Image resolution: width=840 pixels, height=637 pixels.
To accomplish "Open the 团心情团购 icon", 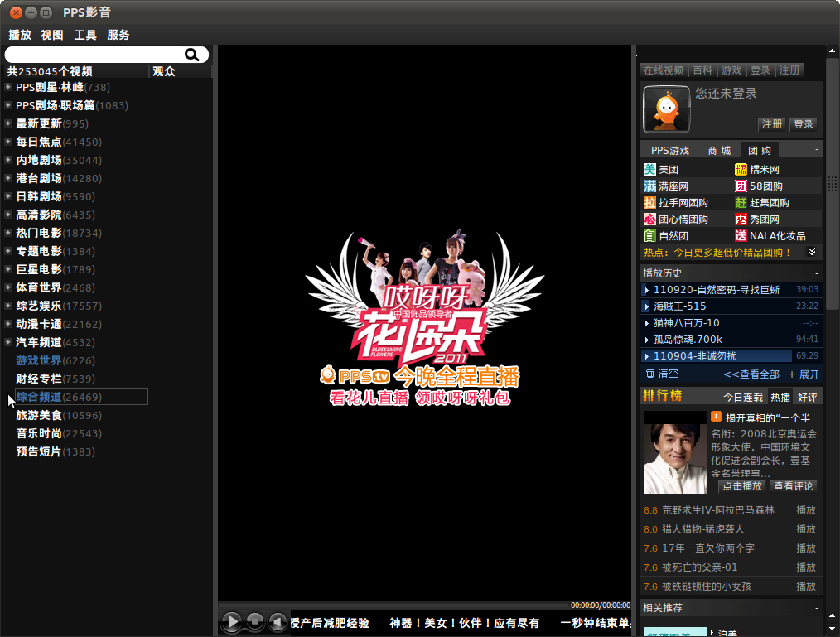I will pyautogui.click(x=649, y=220).
